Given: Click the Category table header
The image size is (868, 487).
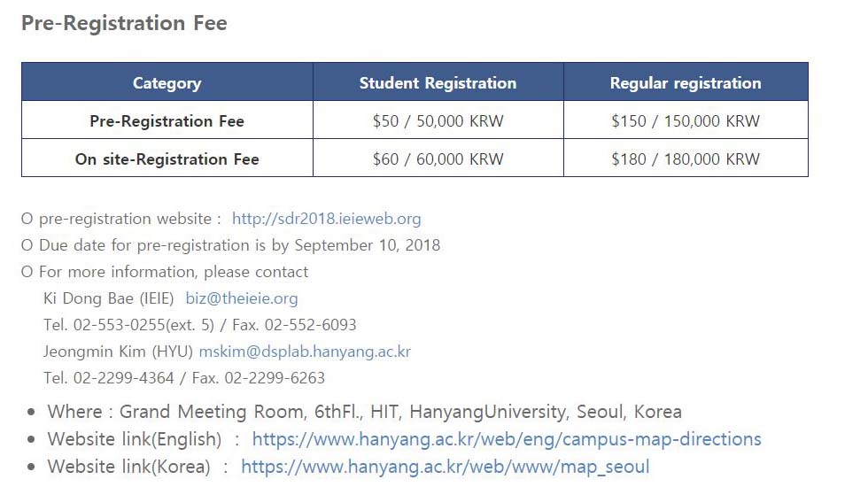Looking at the screenshot, I should [x=167, y=83].
